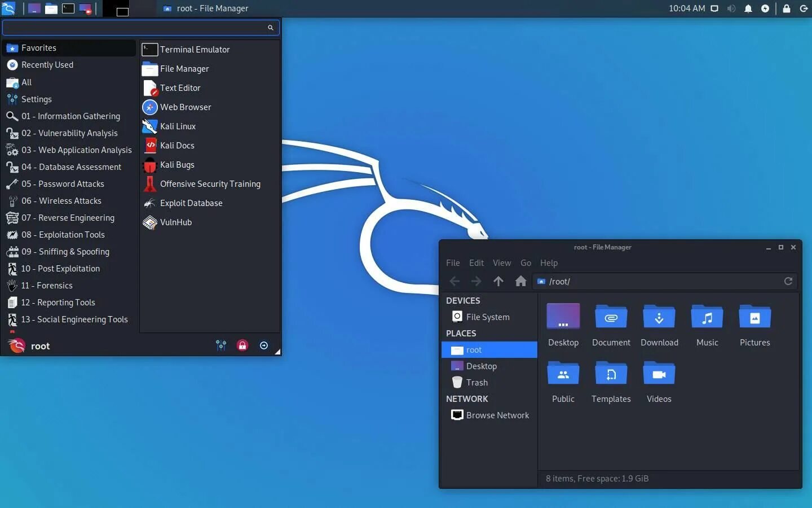The image size is (812, 508).
Task: Click the back arrow in File Manager
Action: pos(454,281)
